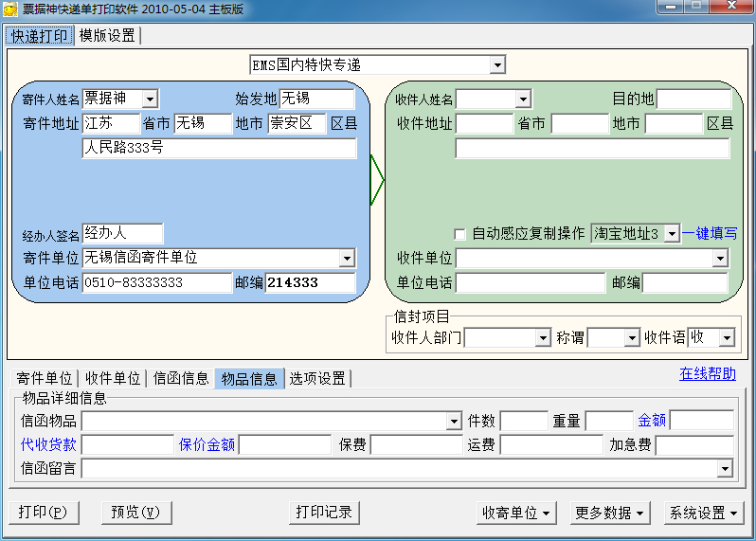The width and height of the screenshot is (756, 541).
Task: Open 打印记录
Action: pyautogui.click(x=324, y=512)
